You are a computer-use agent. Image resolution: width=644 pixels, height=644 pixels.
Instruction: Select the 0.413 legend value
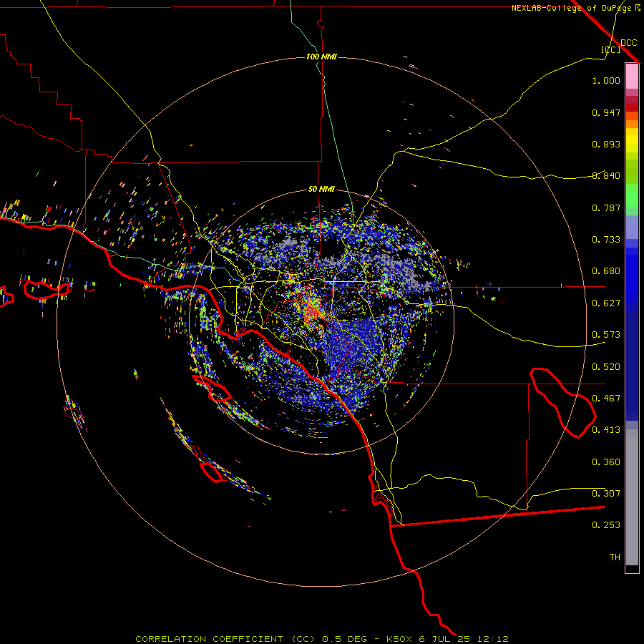pyautogui.click(x=606, y=430)
